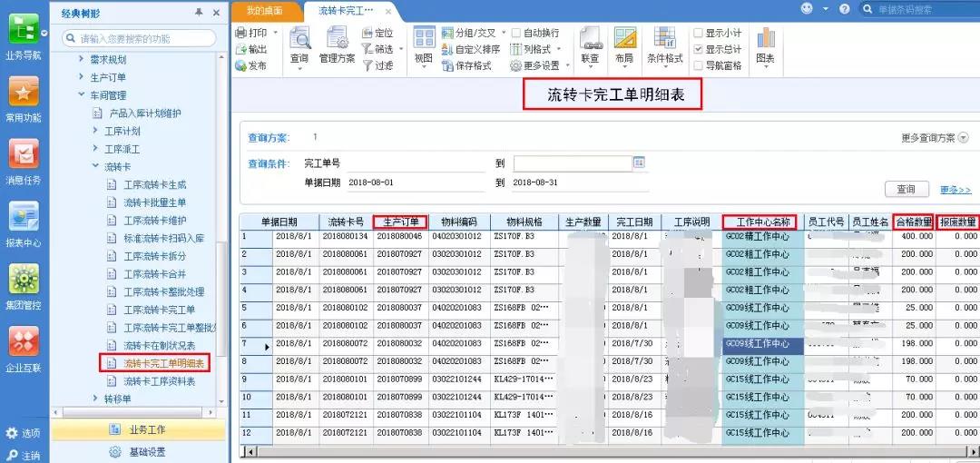Click the 完工单号 end-range input field

coord(573,163)
